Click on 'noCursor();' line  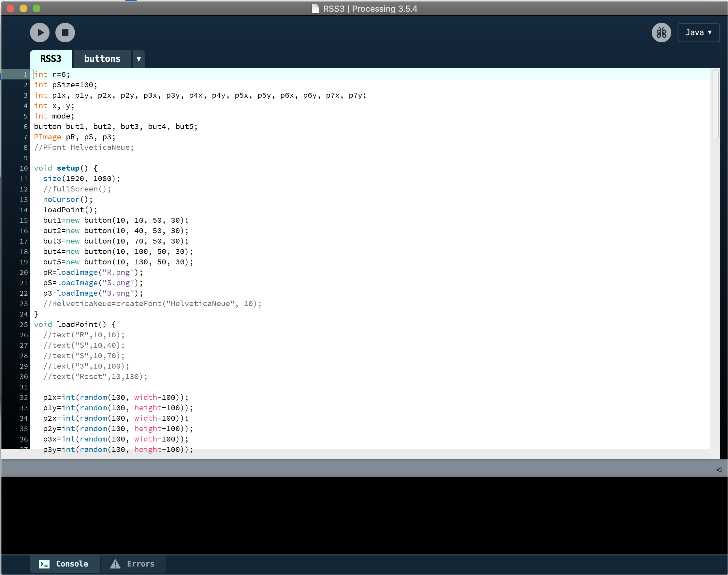click(68, 199)
